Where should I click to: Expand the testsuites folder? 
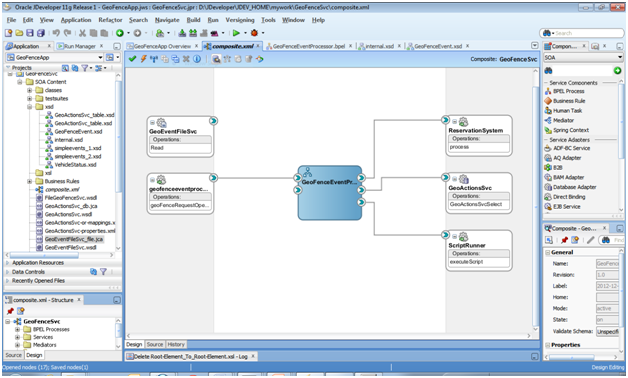[29, 99]
